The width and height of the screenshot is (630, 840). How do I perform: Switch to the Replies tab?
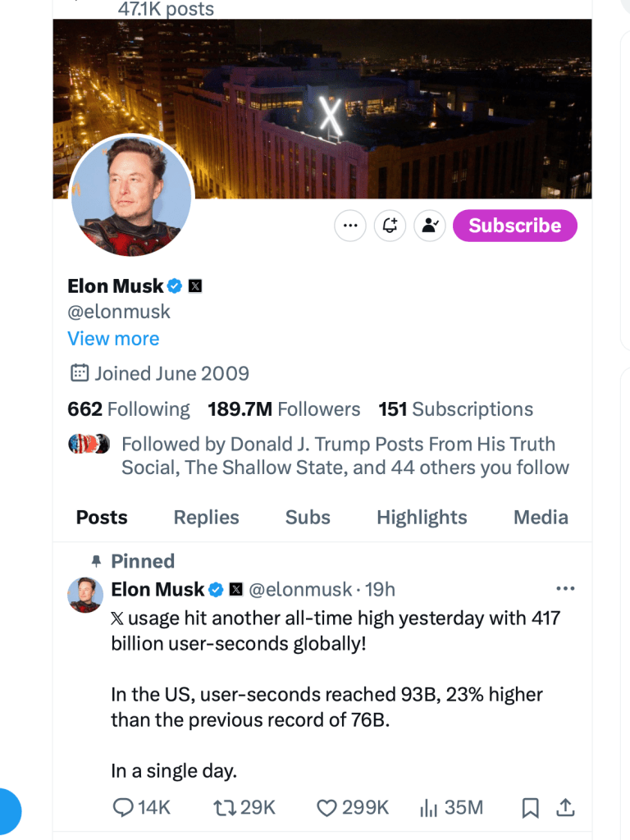point(206,518)
